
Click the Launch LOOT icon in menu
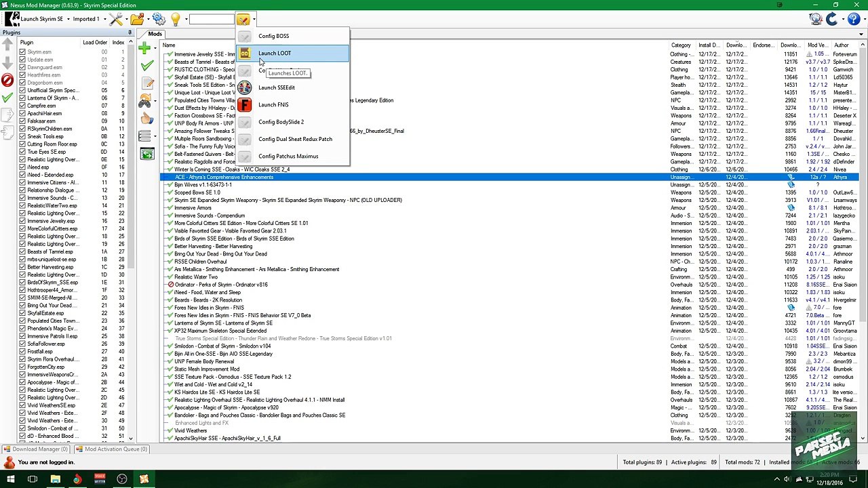[245, 54]
